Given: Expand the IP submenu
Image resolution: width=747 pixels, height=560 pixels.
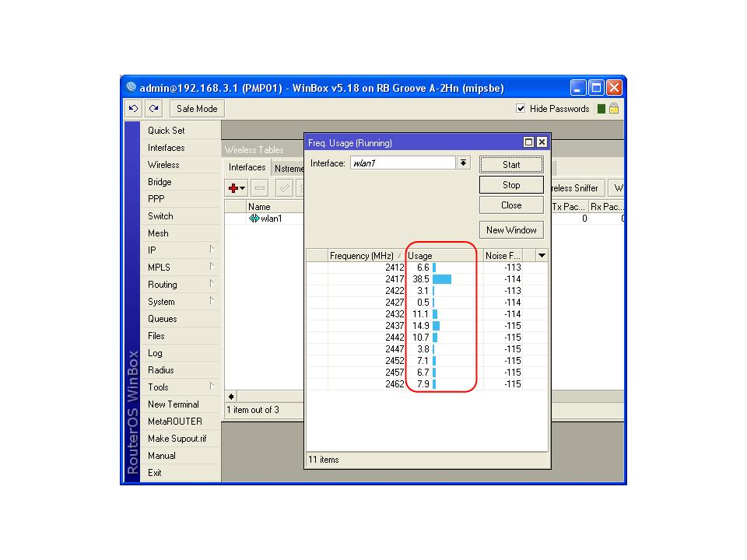Looking at the screenshot, I should (212, 250).
